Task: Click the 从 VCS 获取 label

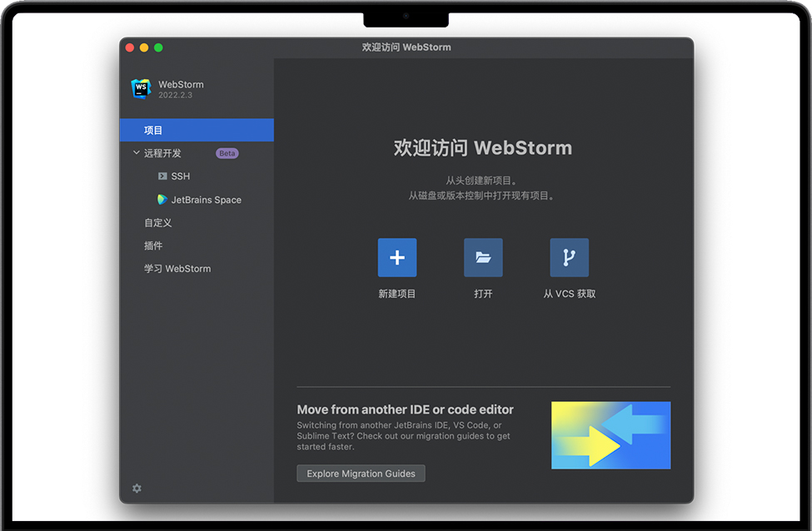Action: [570, 294]
